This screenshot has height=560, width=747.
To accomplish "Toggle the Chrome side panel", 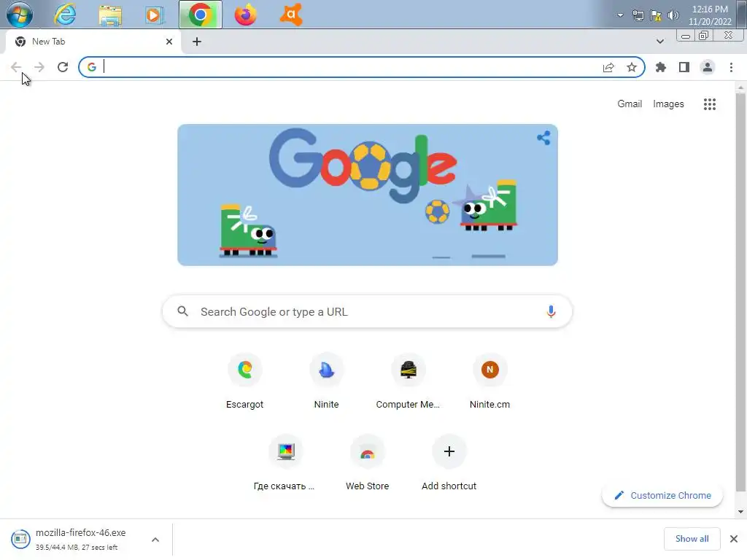I will tap(684, 67).
